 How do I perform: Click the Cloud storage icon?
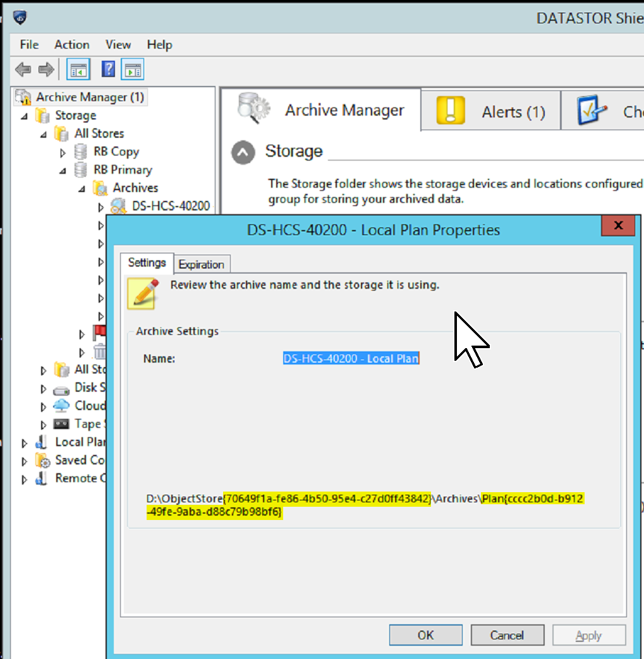pos(61,406)
